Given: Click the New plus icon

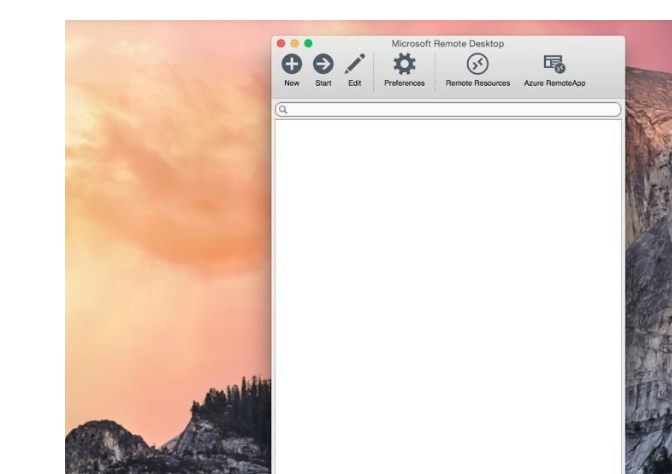Looking at the screenshot, I should [x=291, y=64].
